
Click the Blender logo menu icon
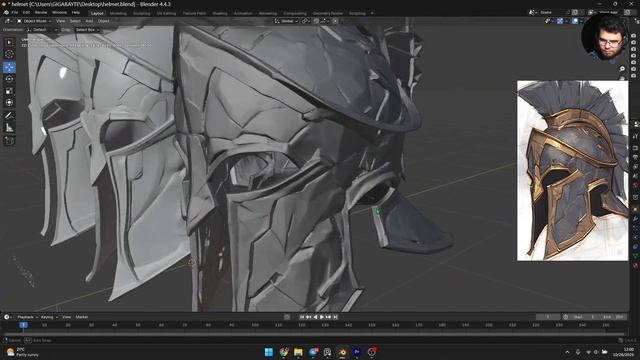pos(6,13)
